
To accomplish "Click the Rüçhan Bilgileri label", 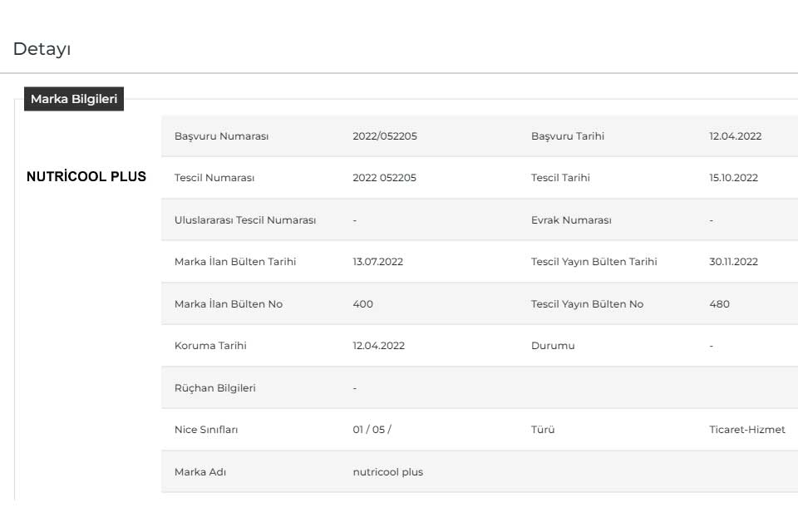I will (214, 388).
